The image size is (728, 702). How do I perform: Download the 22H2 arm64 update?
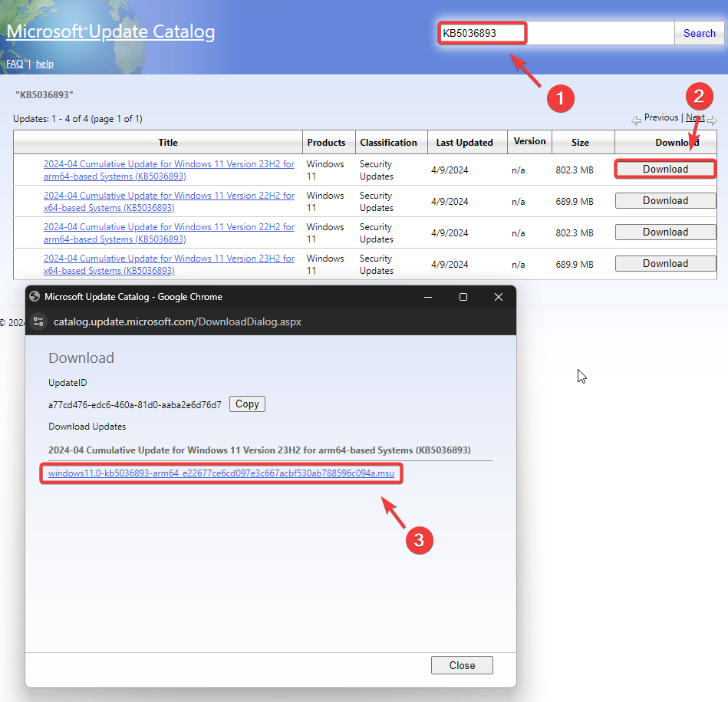(665, 232)
